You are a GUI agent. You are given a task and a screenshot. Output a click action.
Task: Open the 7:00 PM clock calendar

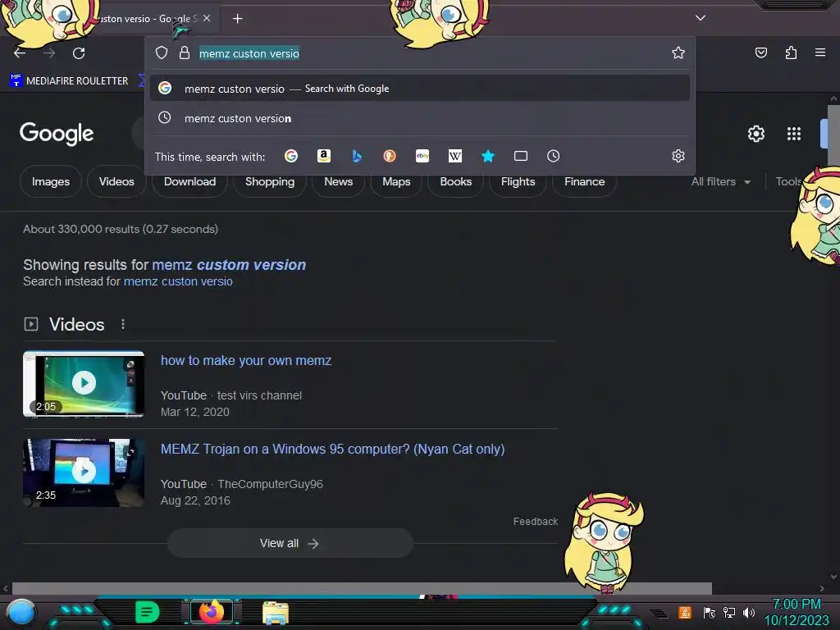796,612
